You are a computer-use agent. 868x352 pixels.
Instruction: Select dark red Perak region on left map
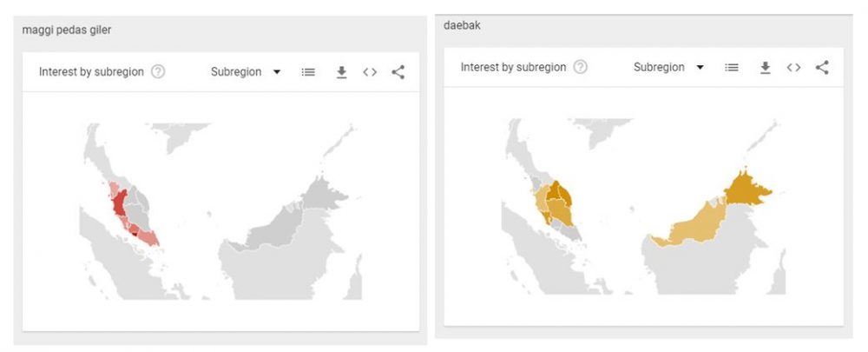tap(119, 204)
